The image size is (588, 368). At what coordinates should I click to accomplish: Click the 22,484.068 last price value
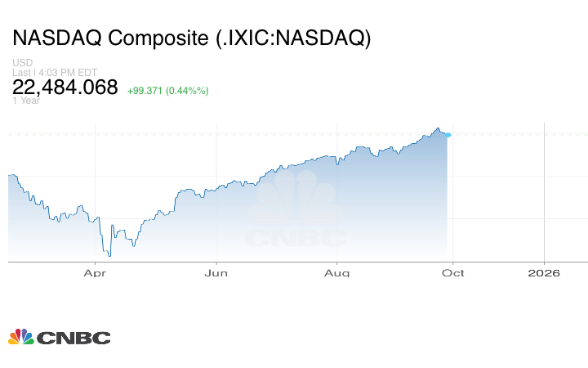[65, 88]
